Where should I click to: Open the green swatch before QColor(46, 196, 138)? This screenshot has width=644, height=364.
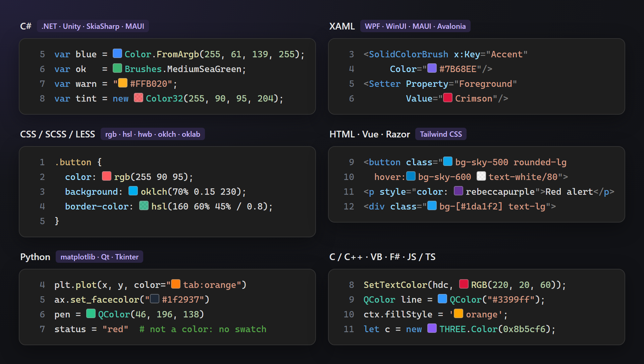[91, 314]
